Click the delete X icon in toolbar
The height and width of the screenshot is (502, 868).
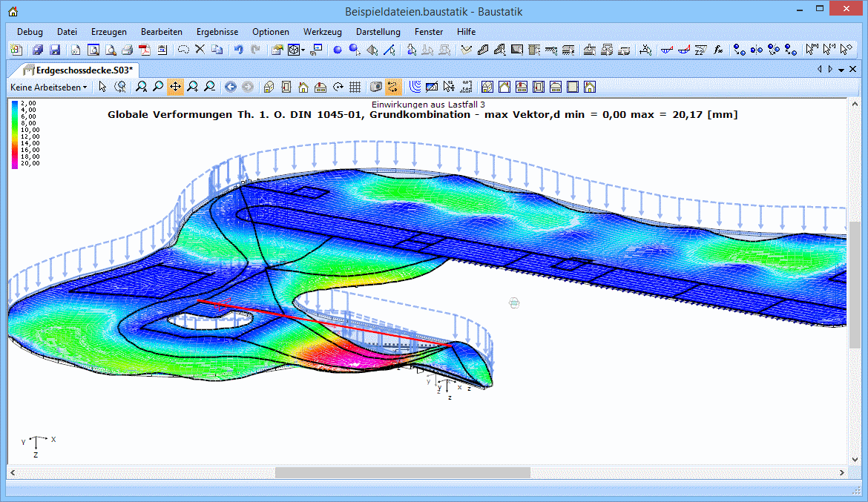[200, 50]
